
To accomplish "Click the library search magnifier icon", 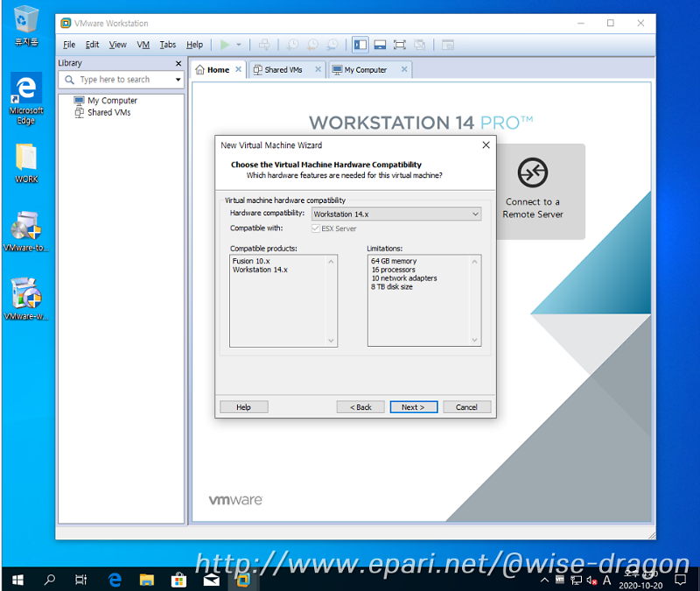I will click(70, 80).
